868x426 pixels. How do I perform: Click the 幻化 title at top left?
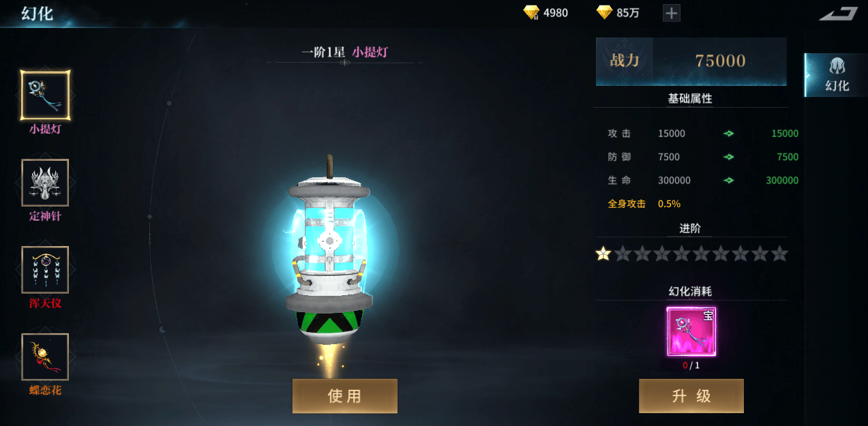tap(37, 13)
